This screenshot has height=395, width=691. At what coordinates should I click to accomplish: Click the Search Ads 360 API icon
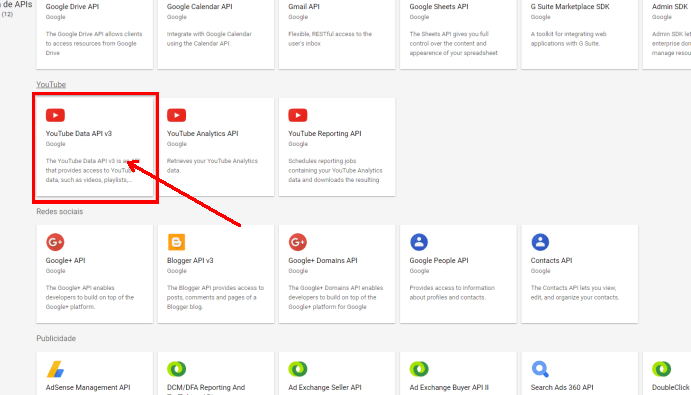pos(540,369)
